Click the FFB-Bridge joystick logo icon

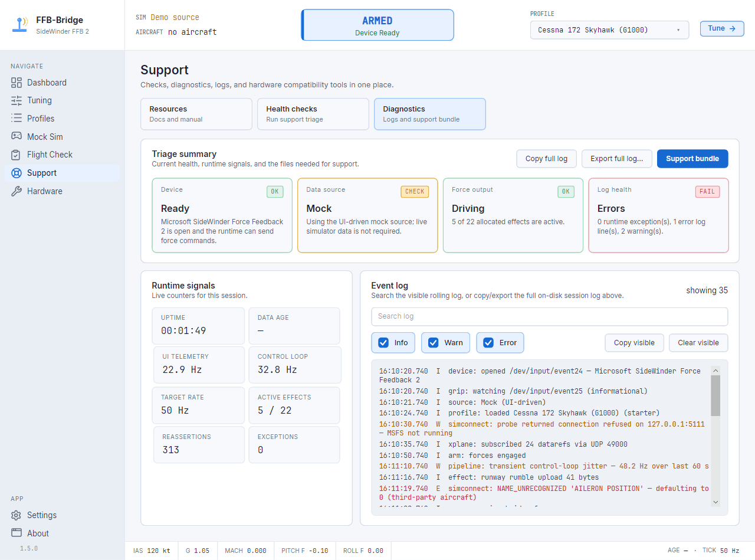(x=20, y=25)
